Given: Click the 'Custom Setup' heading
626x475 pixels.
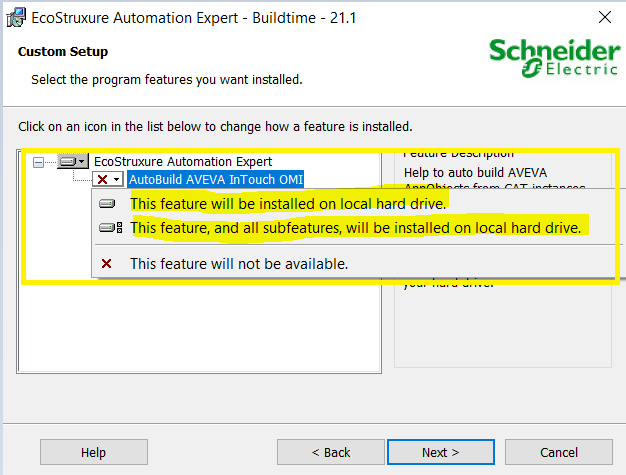Looking at the screenshot, I should click(x=63, y=51).
